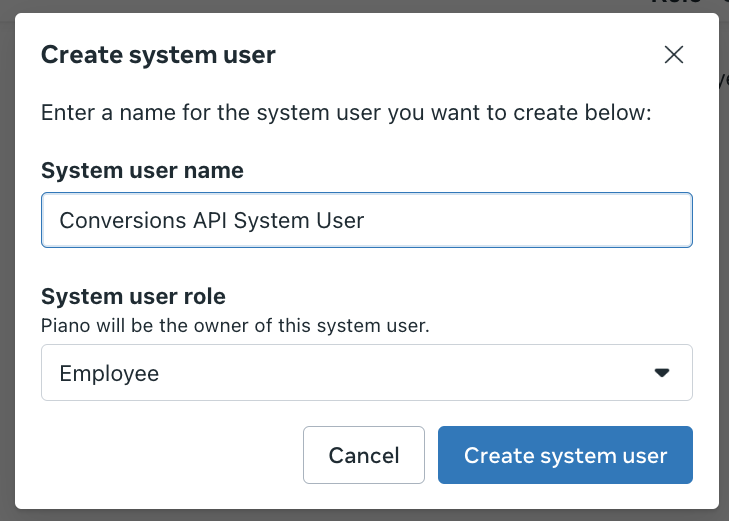Click the 'Create system user' dialog title
Viewport: 729px width, 521px height.
pyautogui.click(x=158, y=55)
